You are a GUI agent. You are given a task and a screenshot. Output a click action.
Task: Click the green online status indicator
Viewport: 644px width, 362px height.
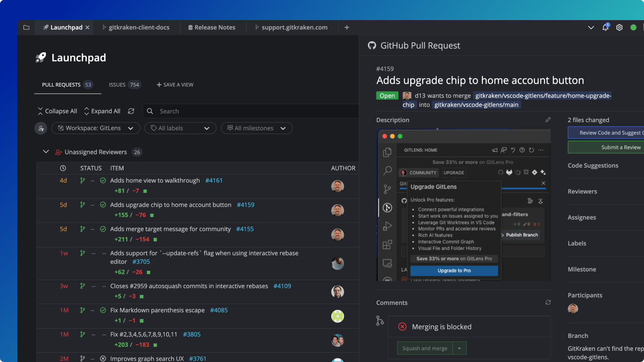(x=634, y=27)
